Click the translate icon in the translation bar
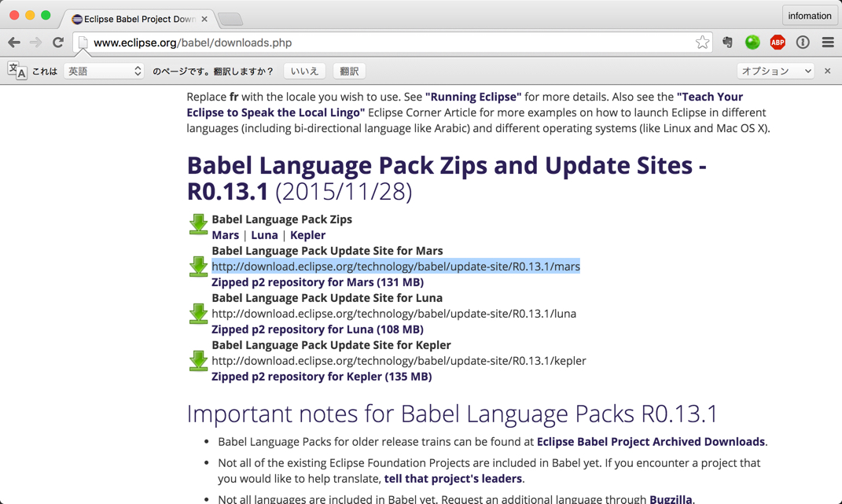 (x=17, y=71)
